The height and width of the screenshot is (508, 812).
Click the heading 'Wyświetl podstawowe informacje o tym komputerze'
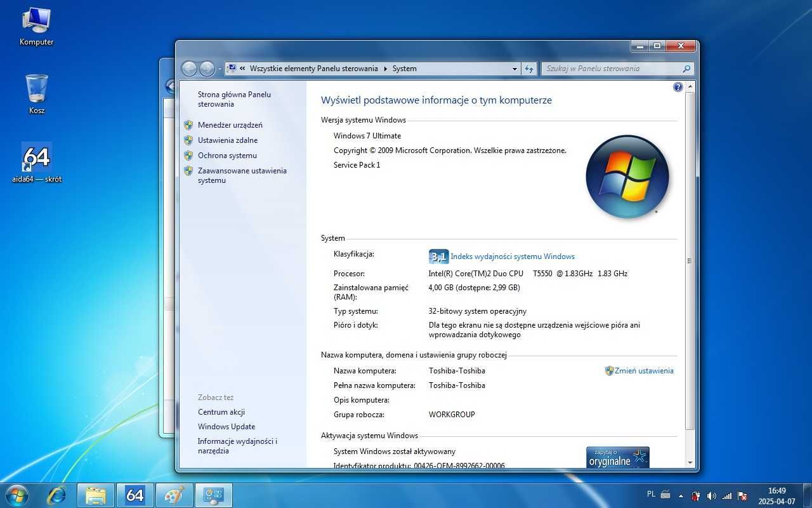pyautogui.click(x=436, y=100)
